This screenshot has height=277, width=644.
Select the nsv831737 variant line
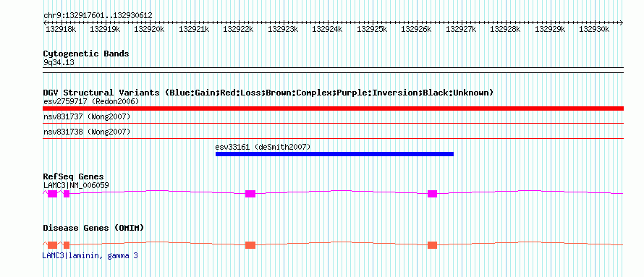pyautogui.click(x=333, y=123)
